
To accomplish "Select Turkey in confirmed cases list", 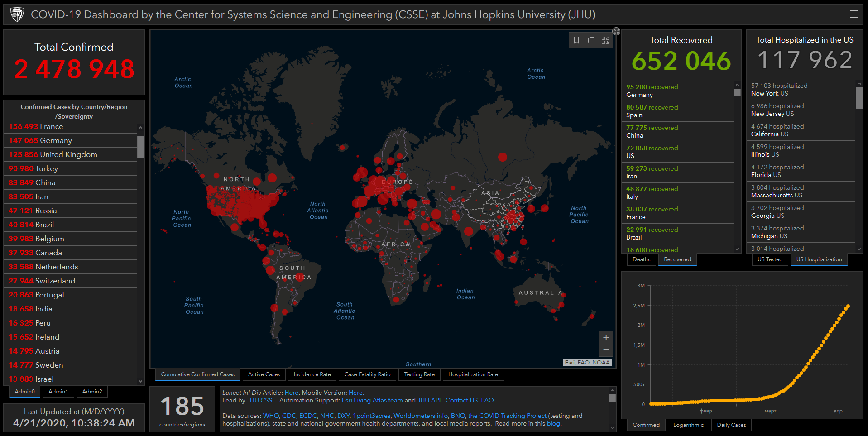I will (47, 168).
